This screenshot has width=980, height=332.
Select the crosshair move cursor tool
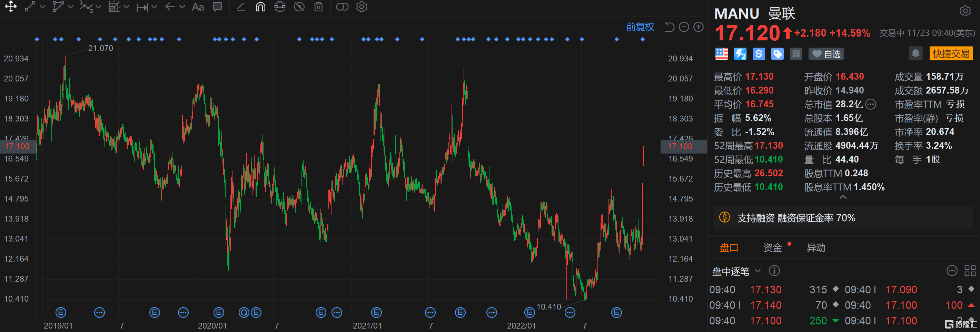click(11, 7)
